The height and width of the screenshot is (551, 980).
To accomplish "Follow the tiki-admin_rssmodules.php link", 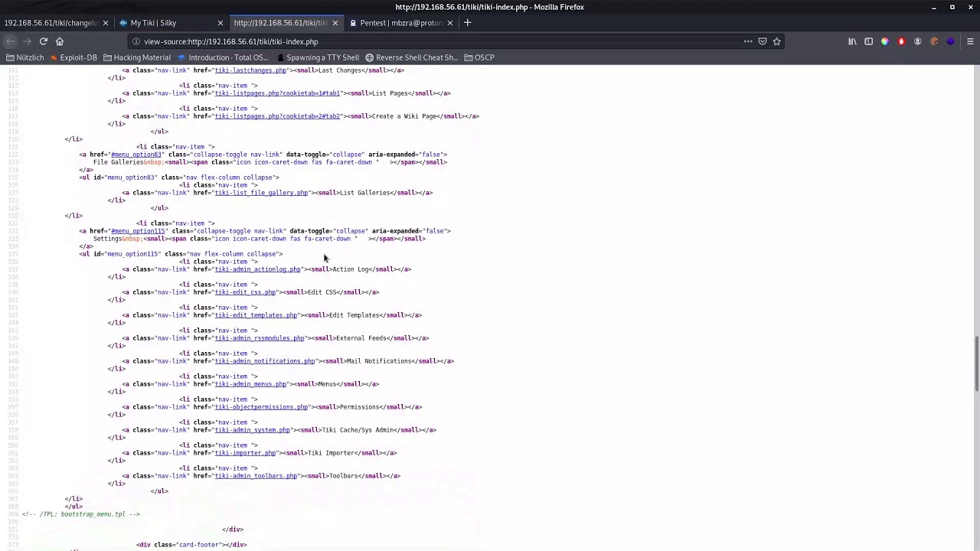I will [x=260, y=338].
